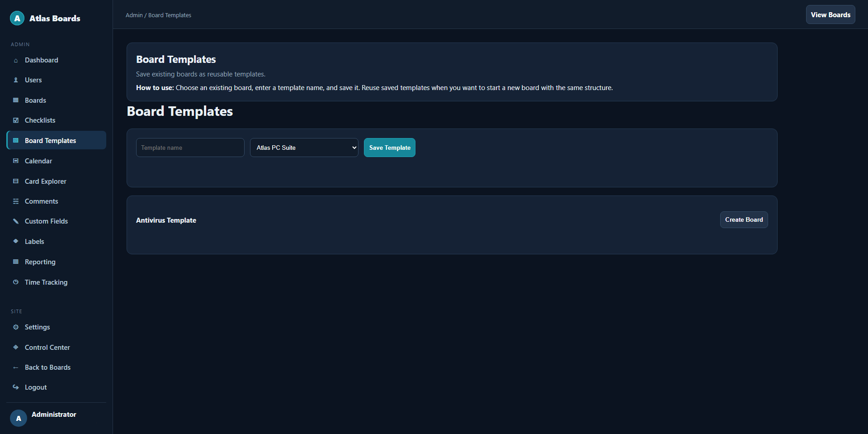Open the Reporting section
This screenshot has height=434, width=868.
[57, 262]
